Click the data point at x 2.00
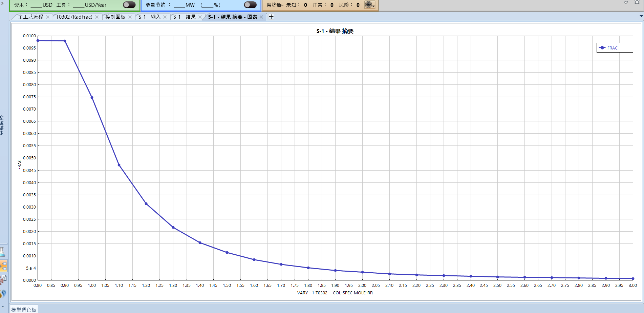644x313 pixels. [363, 272]
